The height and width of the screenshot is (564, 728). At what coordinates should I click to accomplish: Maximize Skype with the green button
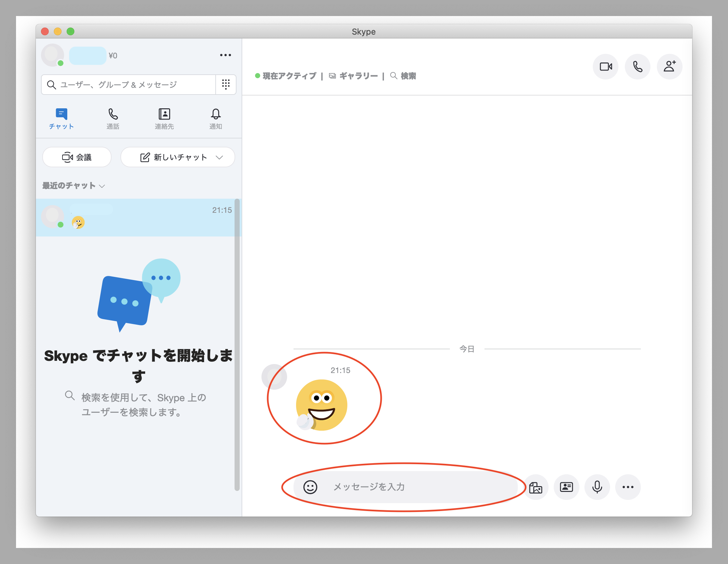(x=70, y=32)
